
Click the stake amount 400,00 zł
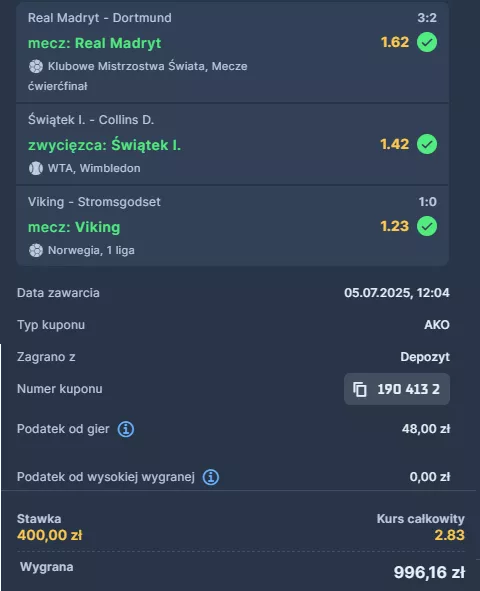pyautogui.click(x=49, y=535)
